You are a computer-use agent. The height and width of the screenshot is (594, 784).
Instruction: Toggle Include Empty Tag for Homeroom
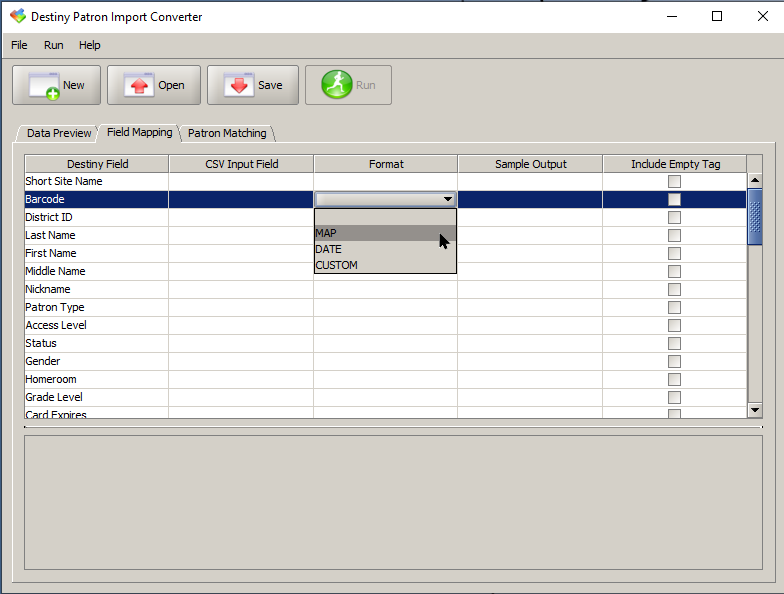[x=674, y=380]
